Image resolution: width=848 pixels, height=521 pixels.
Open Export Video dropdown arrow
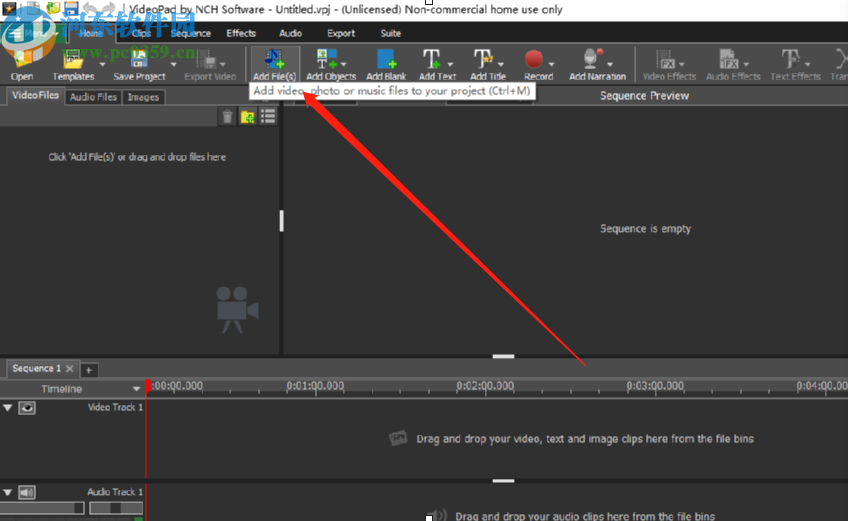pyautogui.click(x=222, y=64)
